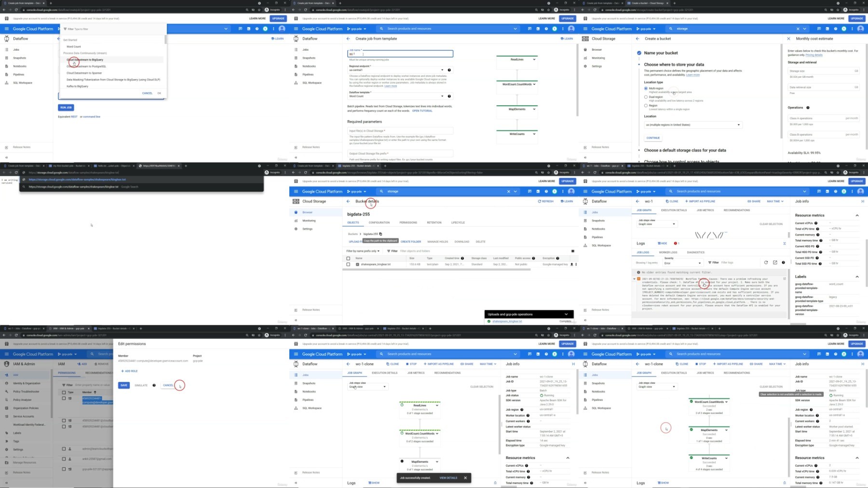The height and width of the screenshot is (488, 868).
Task: Check the ankit.25587@gmail.com member checkbox in IAM
Action: pos(64,459)
